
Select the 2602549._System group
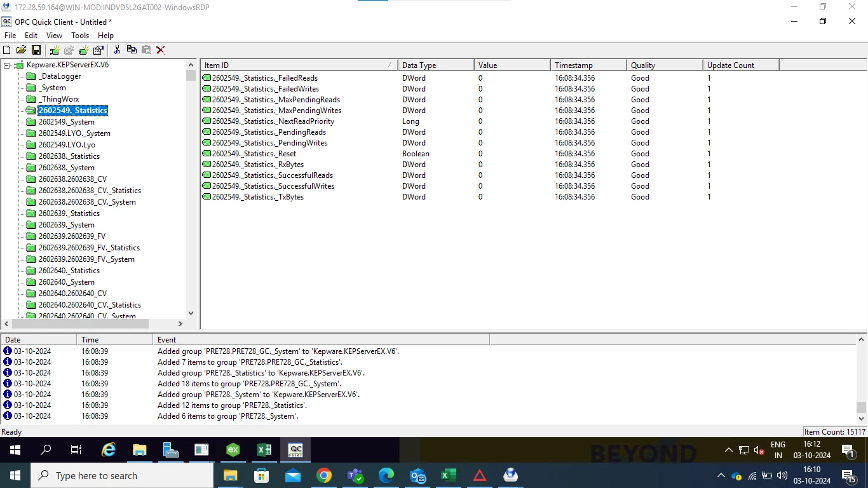pos(66,122)
